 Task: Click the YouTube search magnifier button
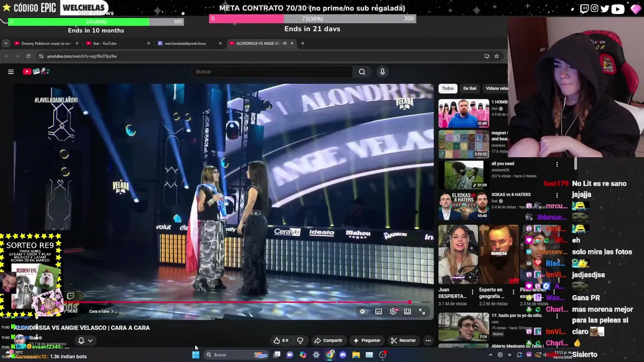362,72
